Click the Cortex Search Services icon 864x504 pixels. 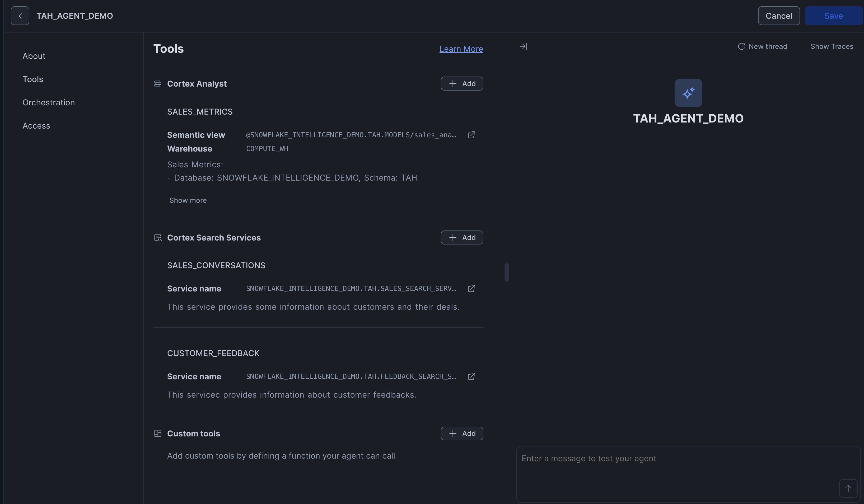pyautogui.click(x=158, y=238)
